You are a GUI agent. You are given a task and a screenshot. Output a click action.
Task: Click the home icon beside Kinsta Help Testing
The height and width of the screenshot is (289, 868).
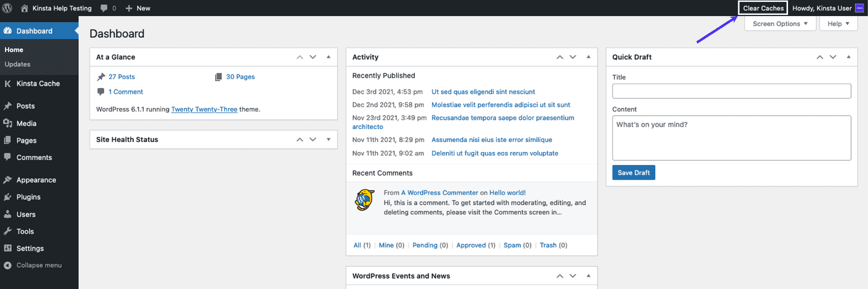tap(24, 8)
